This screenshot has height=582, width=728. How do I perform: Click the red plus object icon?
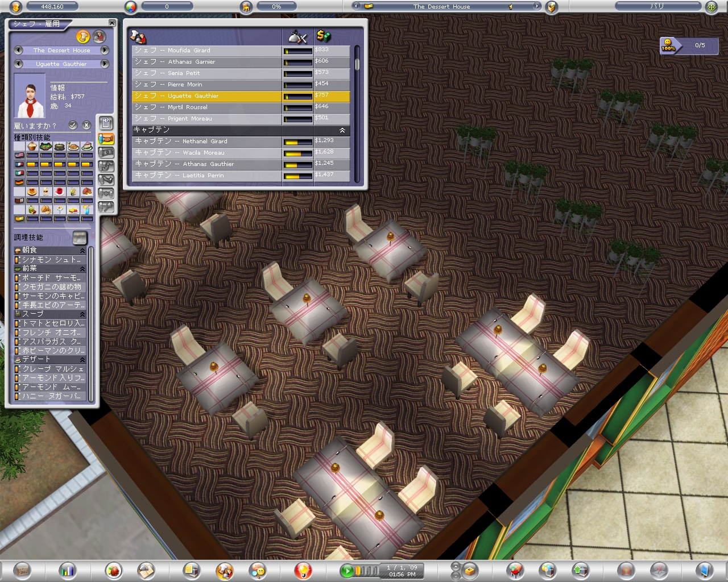pyautogui.click(x=515, y=570)
